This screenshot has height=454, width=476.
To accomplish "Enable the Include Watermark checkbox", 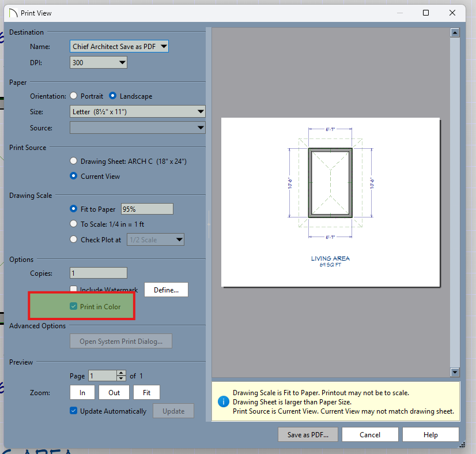I will pos(74,290).
